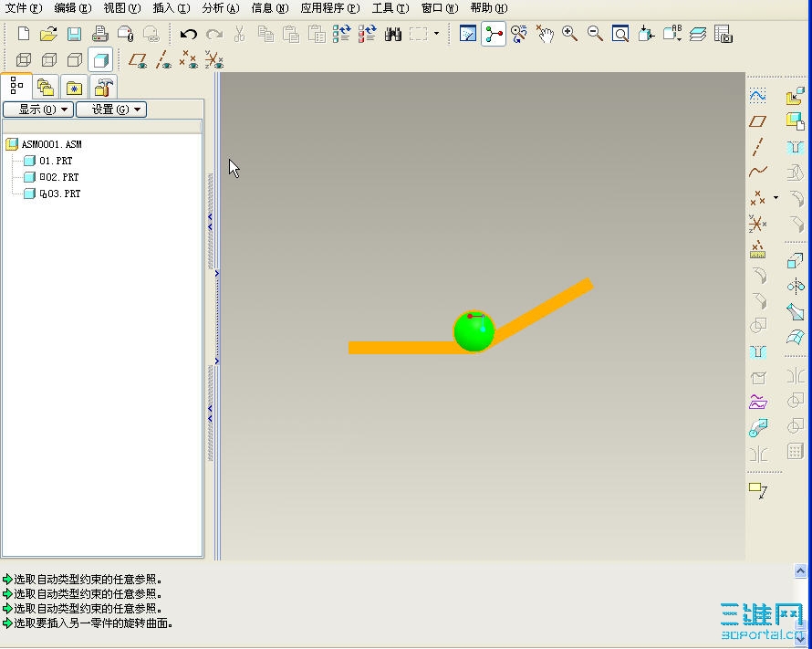Open the binoculars search tool

tap(393, 34)
